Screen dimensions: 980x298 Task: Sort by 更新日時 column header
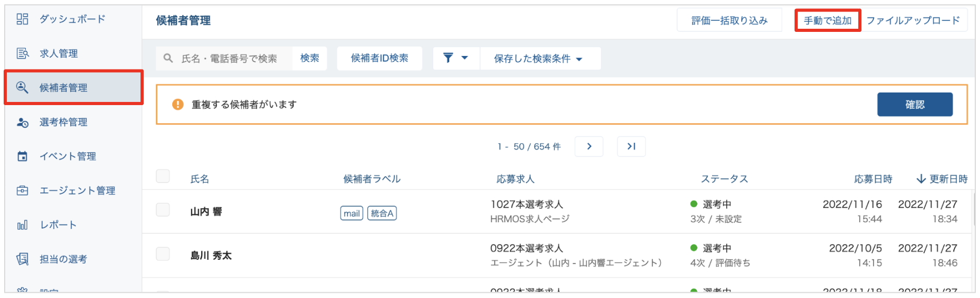942,179
